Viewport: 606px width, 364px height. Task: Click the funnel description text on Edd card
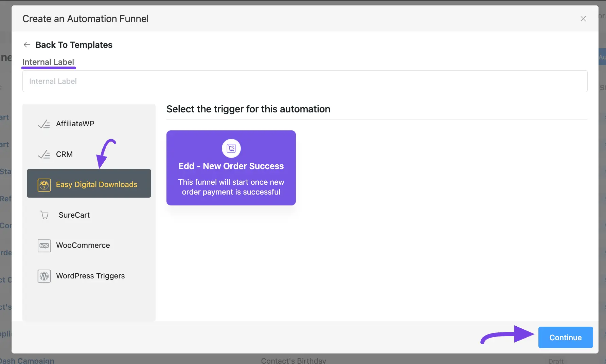pos(231,187)
